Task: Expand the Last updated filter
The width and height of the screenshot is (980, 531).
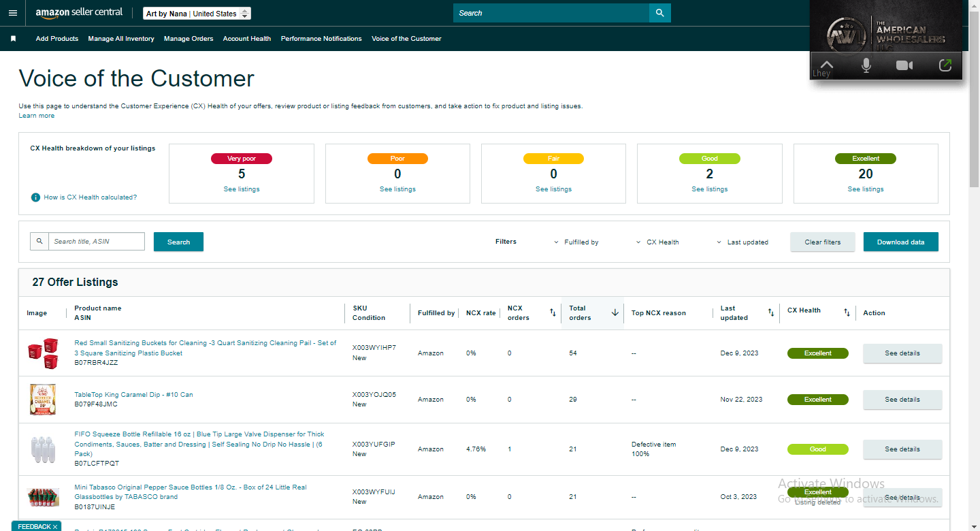Action: coord(742,242)
